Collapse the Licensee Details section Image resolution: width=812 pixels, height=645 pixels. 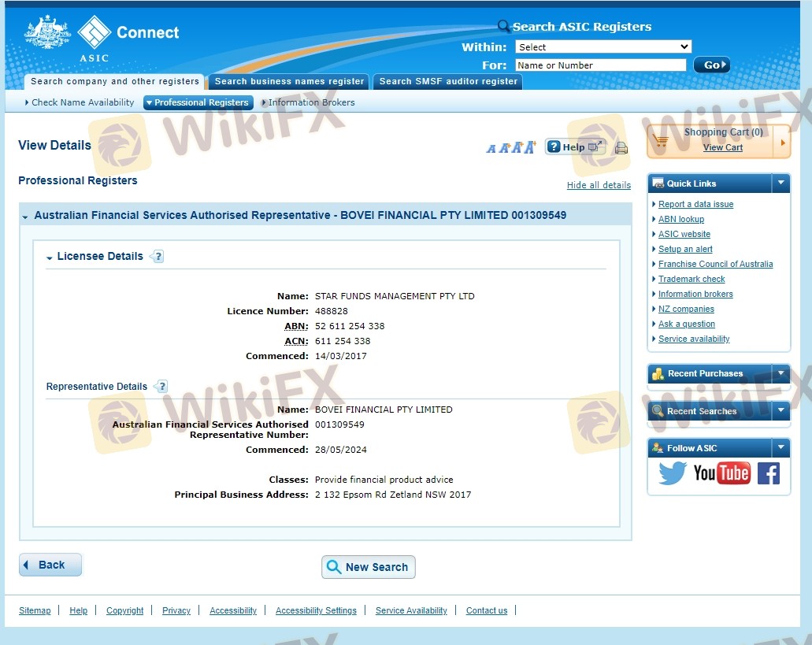(50, 258)
